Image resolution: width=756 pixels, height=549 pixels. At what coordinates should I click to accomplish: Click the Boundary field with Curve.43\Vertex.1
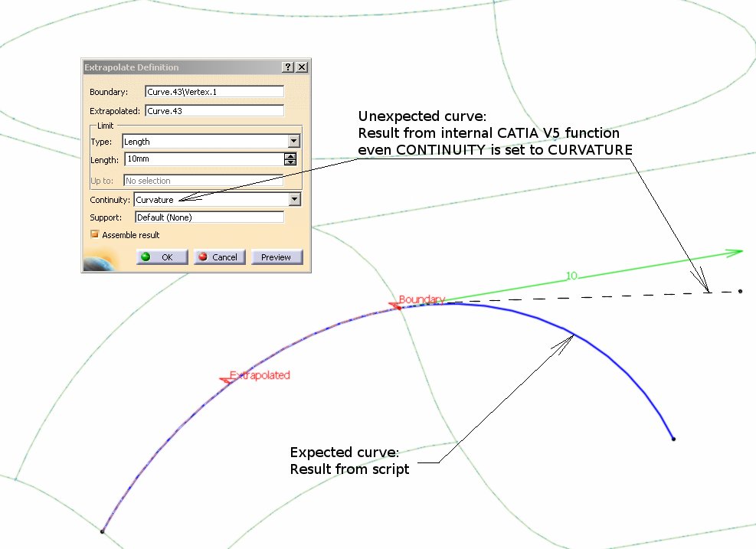214,92
